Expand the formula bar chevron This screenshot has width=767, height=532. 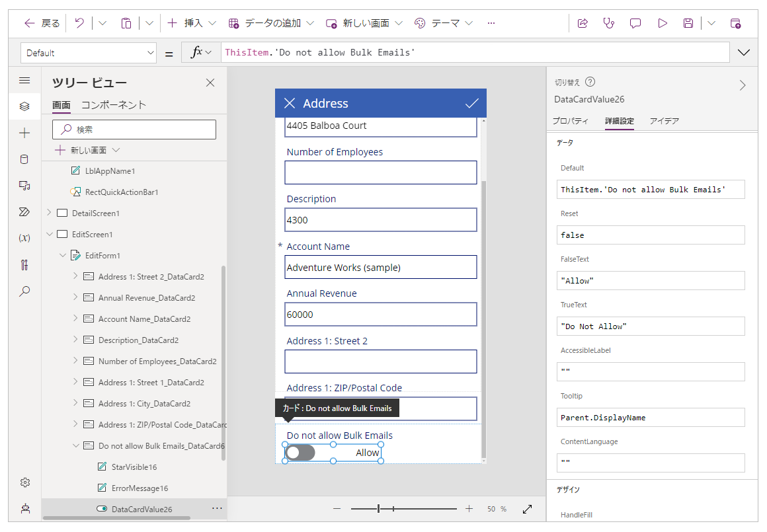(744, 53)
